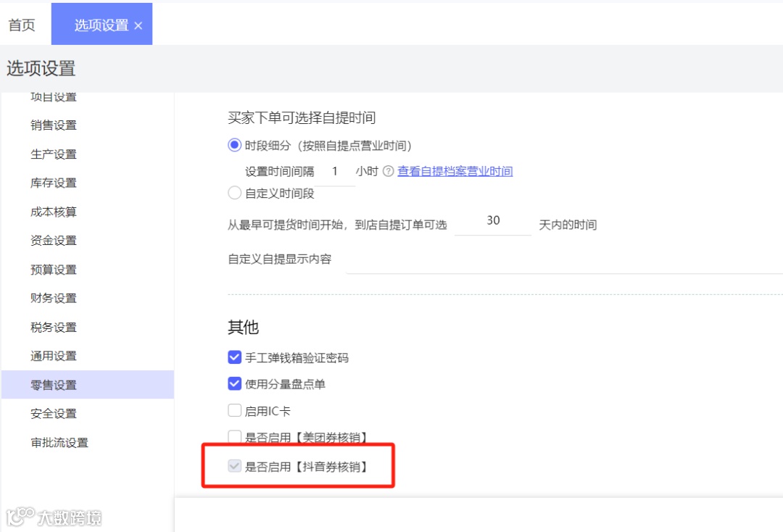Click the 天内的时间 label
Screen dimensions: 783x532
[x=568, y=225]
